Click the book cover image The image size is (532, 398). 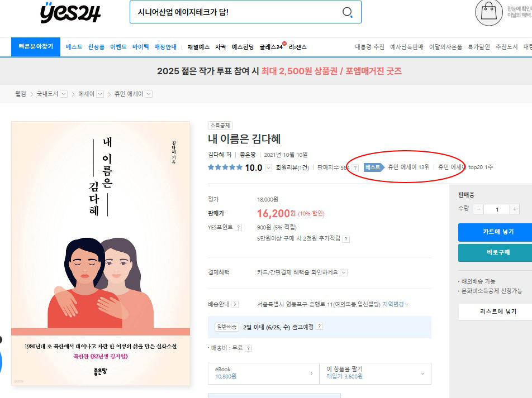[x=101, y=253]
